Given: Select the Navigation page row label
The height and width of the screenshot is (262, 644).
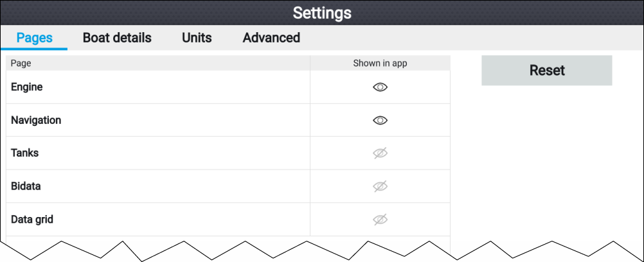Looking at the screenshot, I should click(36, 120).
